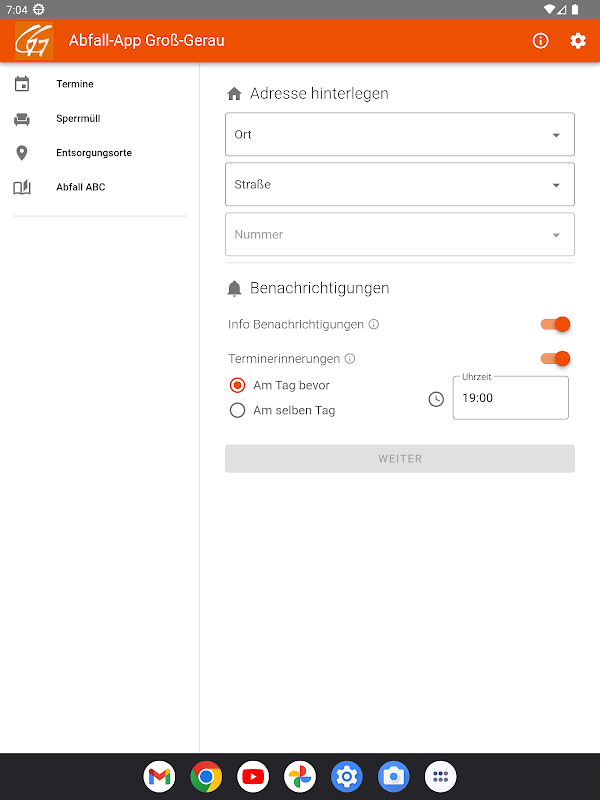Tap the Groß-Gerau app logo
The height and width of the screenshot is (800, 600).
[34, 41]
